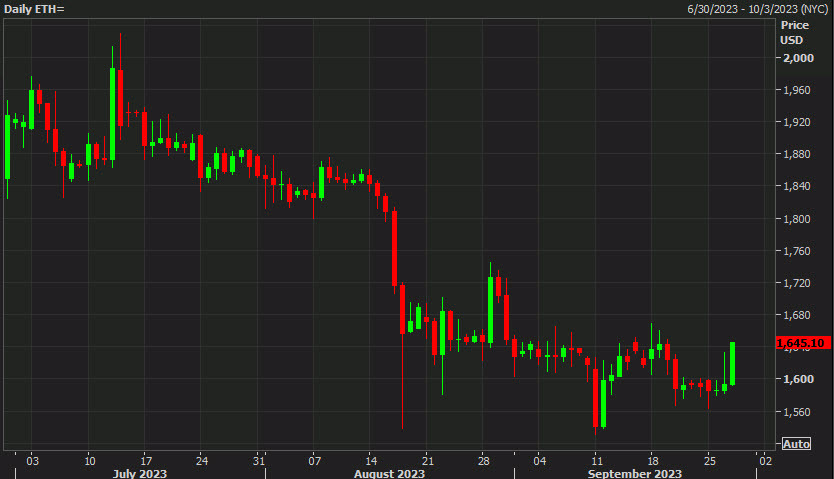The width and height of the screenshot is (834, 479).
Task: Select the September 2023 month label
Action: coord(635,473)
